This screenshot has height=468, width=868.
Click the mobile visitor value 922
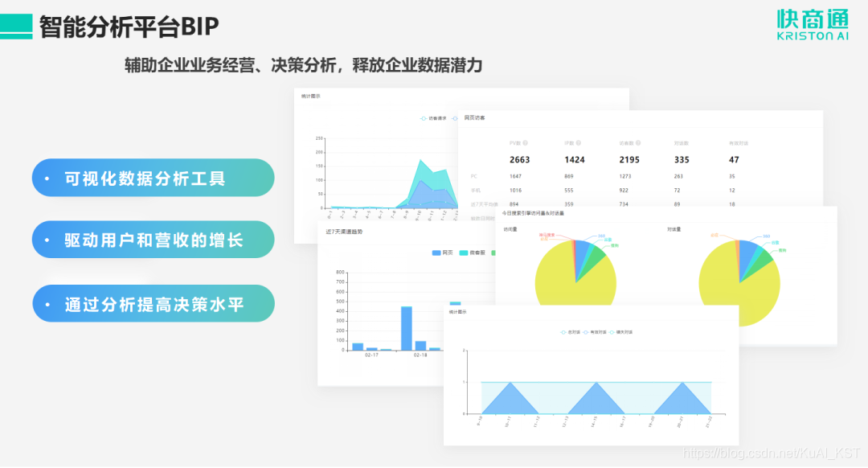pyautogui.click(x=624, y=190)
